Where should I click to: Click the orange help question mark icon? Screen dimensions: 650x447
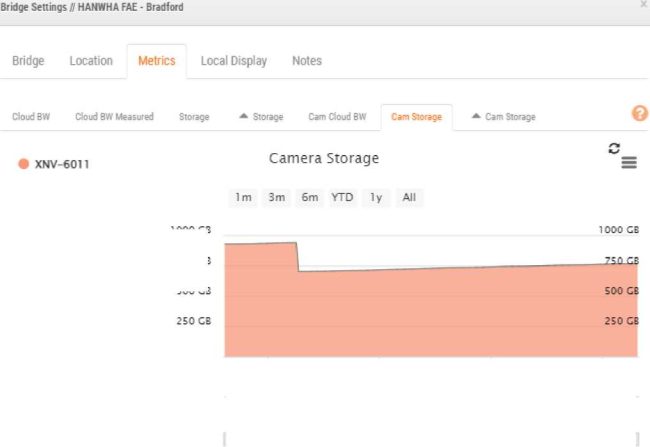[640, 114]
